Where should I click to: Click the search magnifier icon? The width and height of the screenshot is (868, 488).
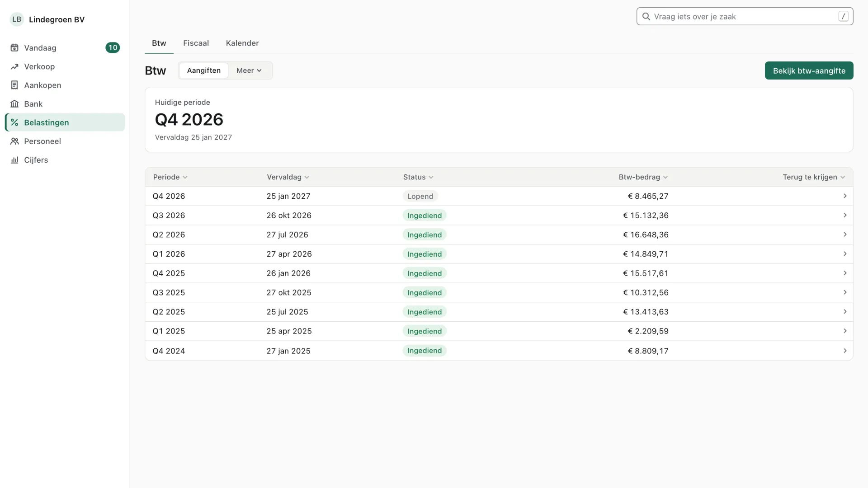coord(646,16)
